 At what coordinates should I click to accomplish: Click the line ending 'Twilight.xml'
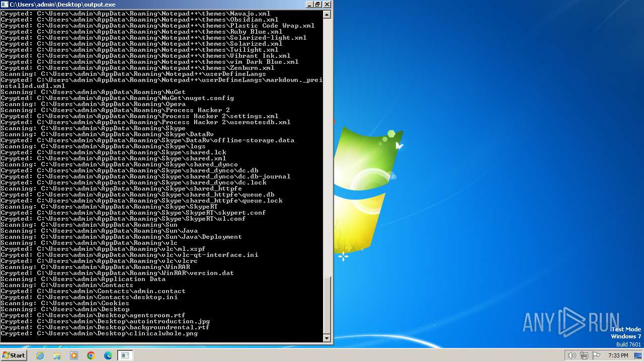pyautogui.click(x=139, y=50)
